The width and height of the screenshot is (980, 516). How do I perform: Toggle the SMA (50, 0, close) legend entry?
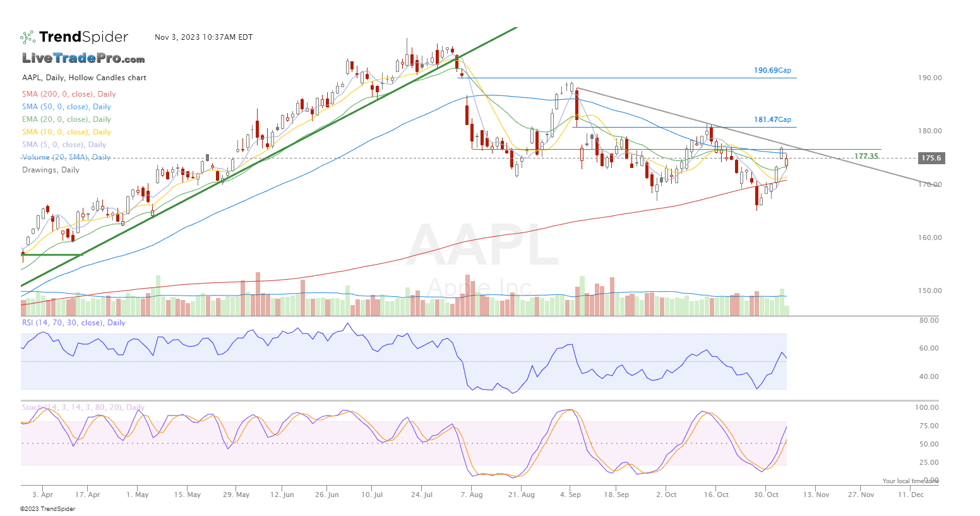[x=66, y=107]
